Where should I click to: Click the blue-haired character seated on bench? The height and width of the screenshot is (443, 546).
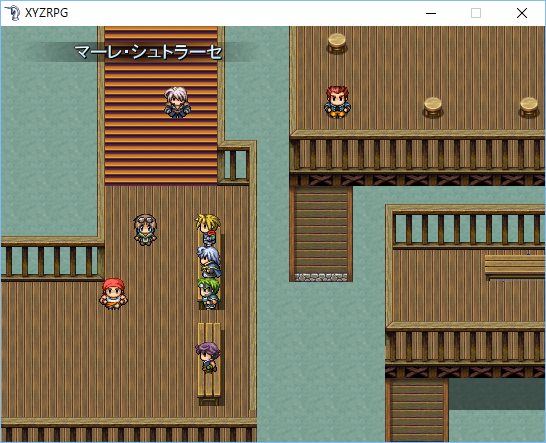tap(209, 262)
